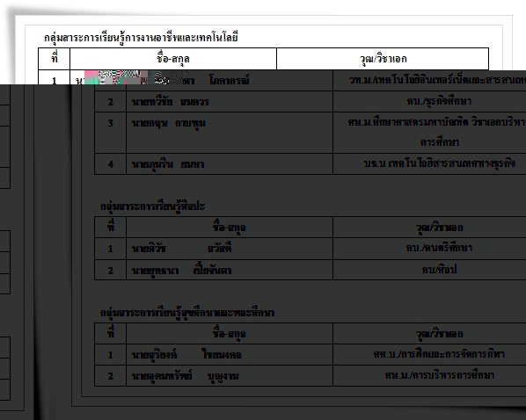Select the วุฒิ/วิชาเอก header in the top white table
This screenshot has width=526, height=420.
pos(383,59)
